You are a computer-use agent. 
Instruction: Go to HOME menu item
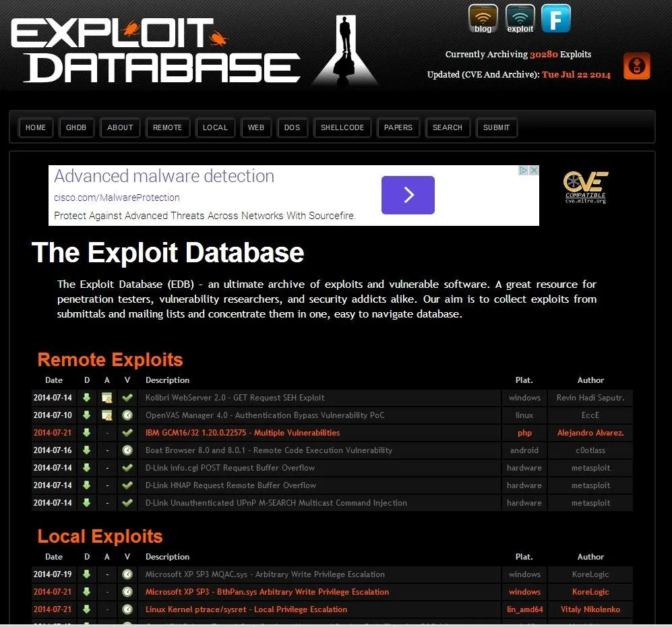(x=36, y=127)
